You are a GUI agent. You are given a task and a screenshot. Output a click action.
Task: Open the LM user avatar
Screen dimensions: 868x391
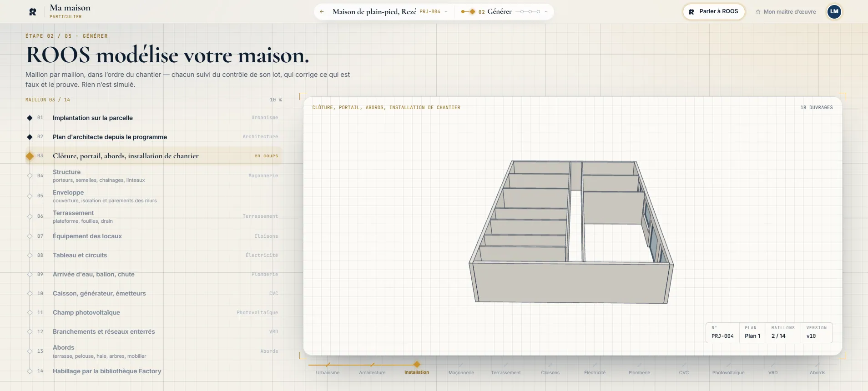pyautogui.click(x=834, y=12)
